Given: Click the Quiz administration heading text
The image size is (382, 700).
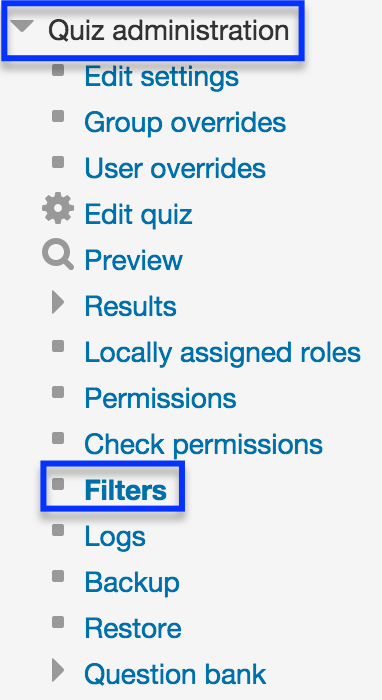Looking at the screenshot, I should 169,30.
